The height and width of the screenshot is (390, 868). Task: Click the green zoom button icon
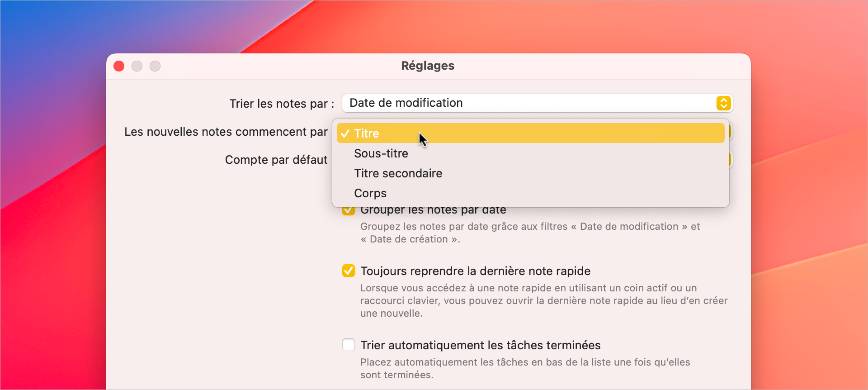[155, 66]
